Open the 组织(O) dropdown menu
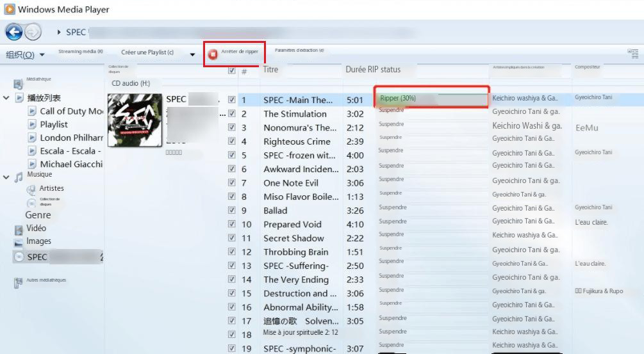Viewport: 644px width, 354px height. (x=25, y=55)
